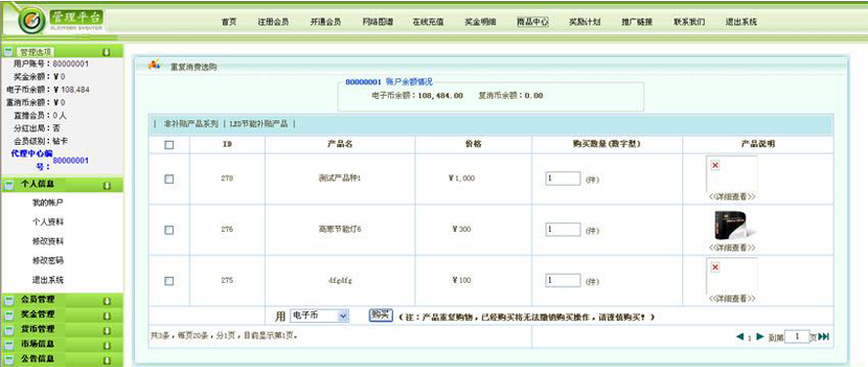Open 商品中心 in top navigation
Image resolution: width=868 pixels, height=367 pixels.
[533, 23]
